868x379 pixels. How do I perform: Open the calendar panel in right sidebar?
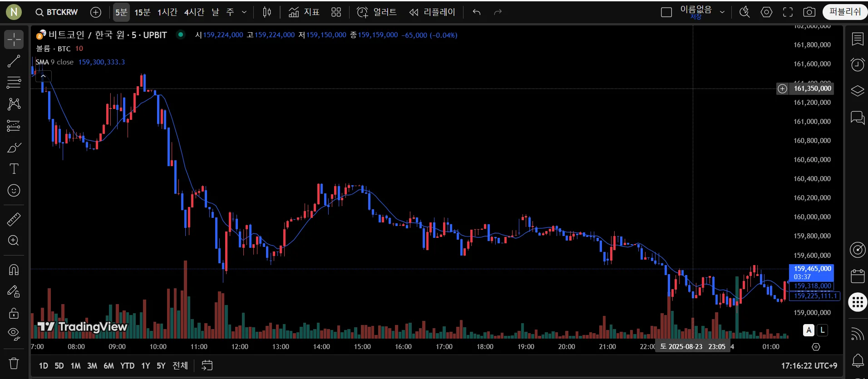pos(858,276)
